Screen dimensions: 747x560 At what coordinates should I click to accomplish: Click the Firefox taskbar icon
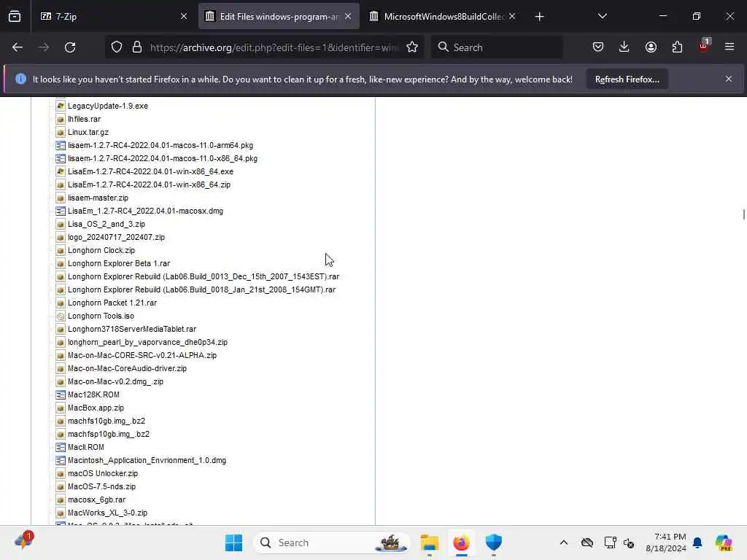461,542
